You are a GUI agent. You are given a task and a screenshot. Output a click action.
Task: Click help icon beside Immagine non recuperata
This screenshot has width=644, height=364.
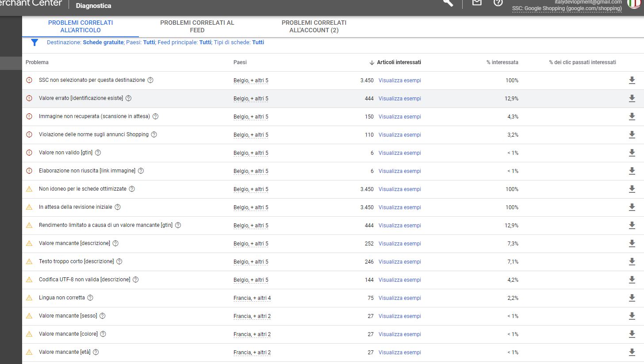(155, 116)
